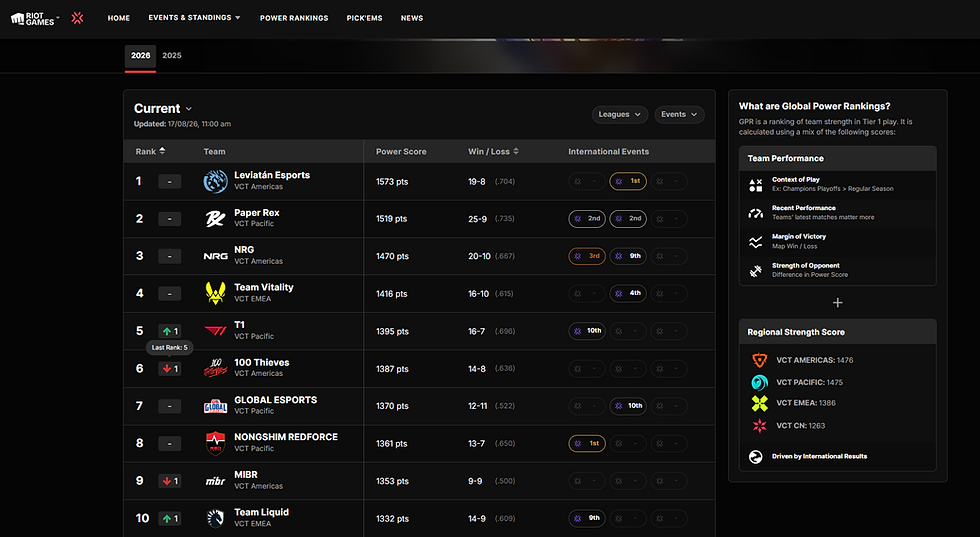Click the MIBR team logo
Screen dimensions: 980x537
coord(216,481)
